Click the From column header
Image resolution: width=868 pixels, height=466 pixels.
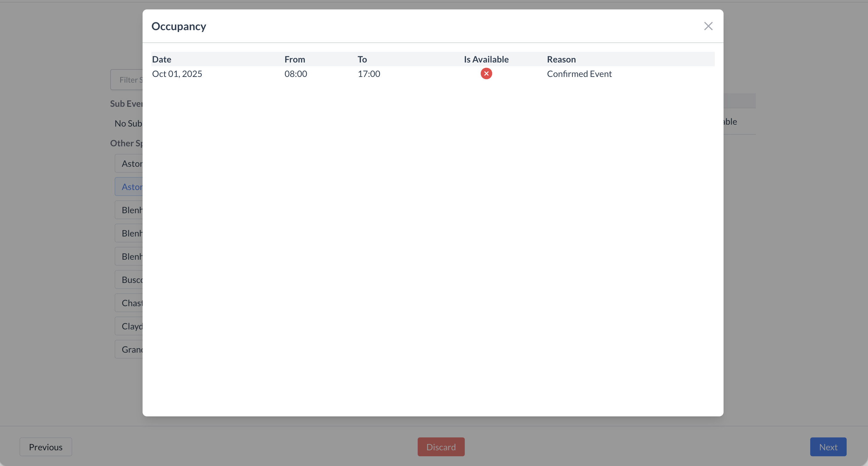295,59
